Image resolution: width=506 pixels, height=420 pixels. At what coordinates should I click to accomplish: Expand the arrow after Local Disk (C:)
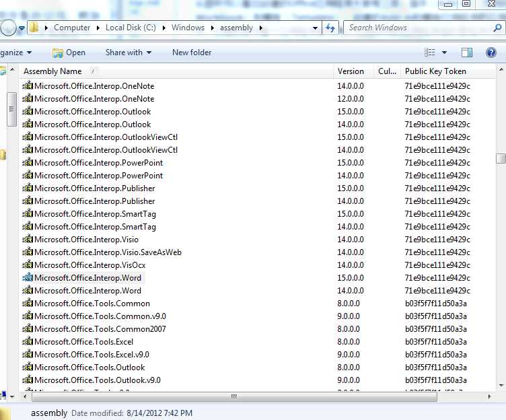click(x=164, y=28)
